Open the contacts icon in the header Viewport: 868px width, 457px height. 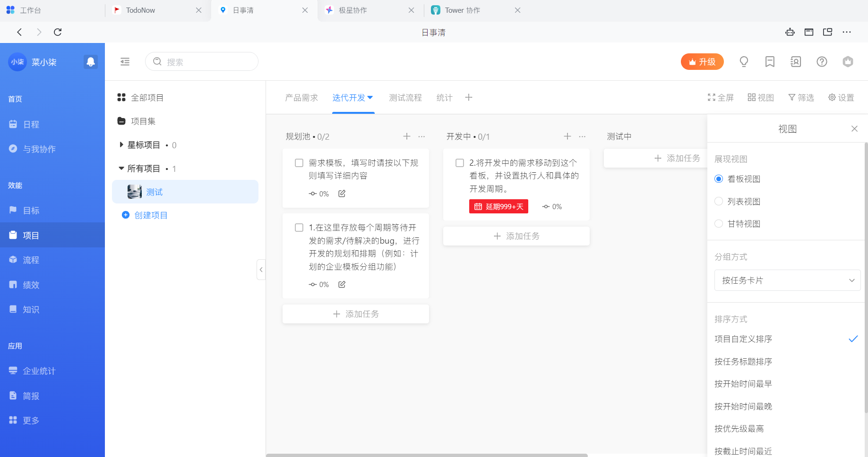click(x=796, y=62)
